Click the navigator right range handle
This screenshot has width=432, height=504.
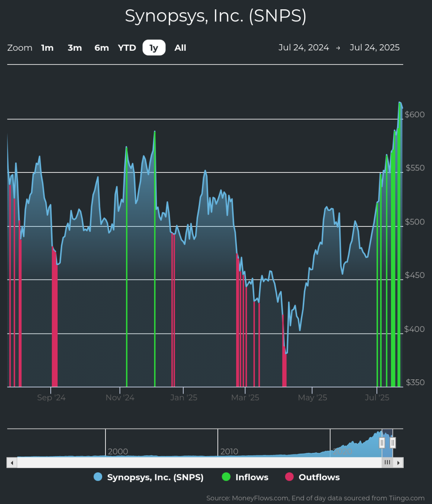pos(393,443)
